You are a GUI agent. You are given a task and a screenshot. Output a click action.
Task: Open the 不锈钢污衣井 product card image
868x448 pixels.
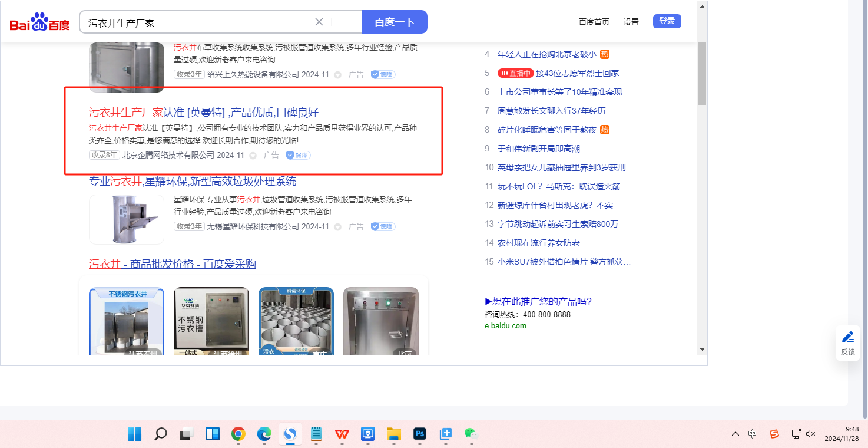pos(127,322)
